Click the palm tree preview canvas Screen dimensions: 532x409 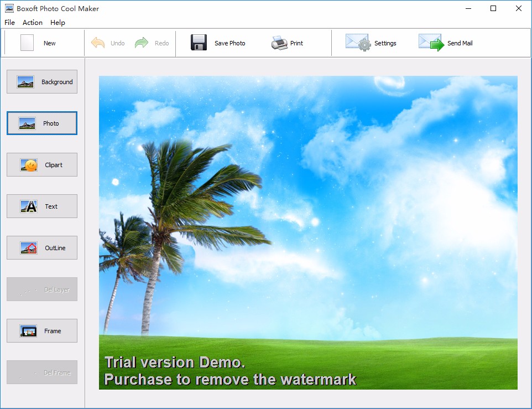pos(307,232)
